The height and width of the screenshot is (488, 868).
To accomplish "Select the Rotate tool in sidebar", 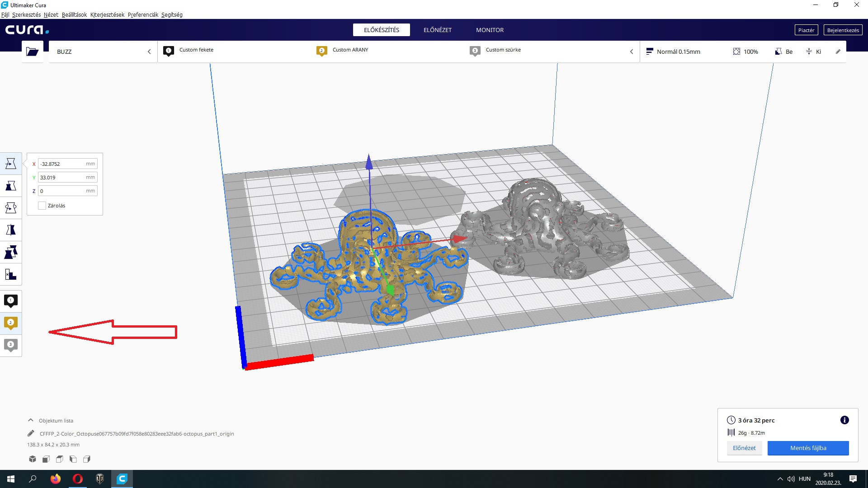I will [x=11, y=208].
